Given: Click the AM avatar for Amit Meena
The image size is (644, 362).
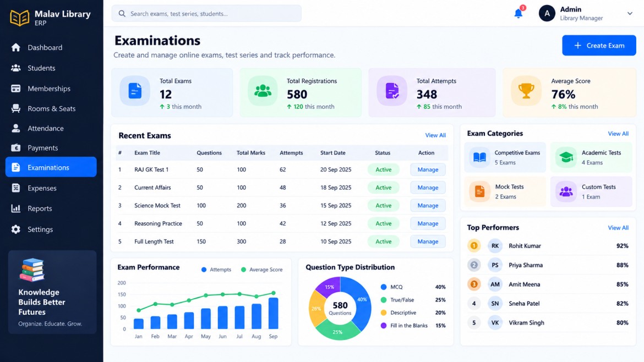Looking at the screenshot, I should (x=495, y=284).
